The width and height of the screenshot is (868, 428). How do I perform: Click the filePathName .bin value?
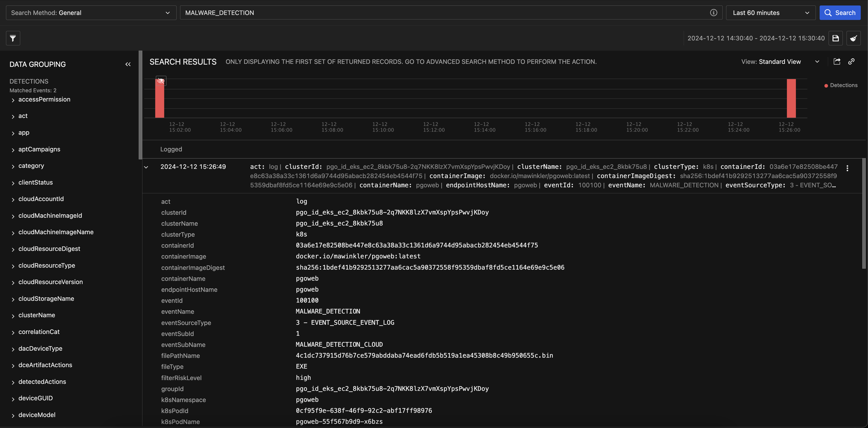(424, 355)
